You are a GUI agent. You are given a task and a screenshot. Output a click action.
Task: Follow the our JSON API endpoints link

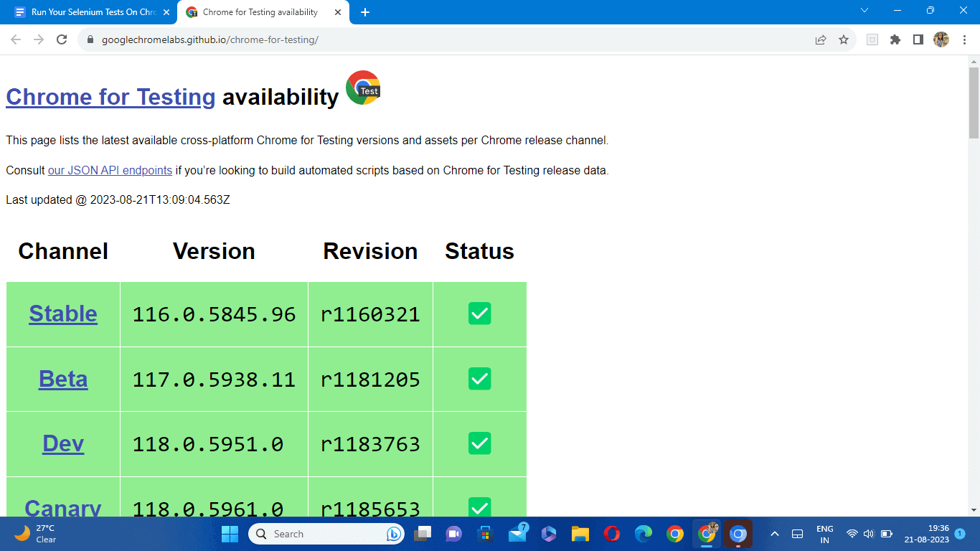(110, 171)
